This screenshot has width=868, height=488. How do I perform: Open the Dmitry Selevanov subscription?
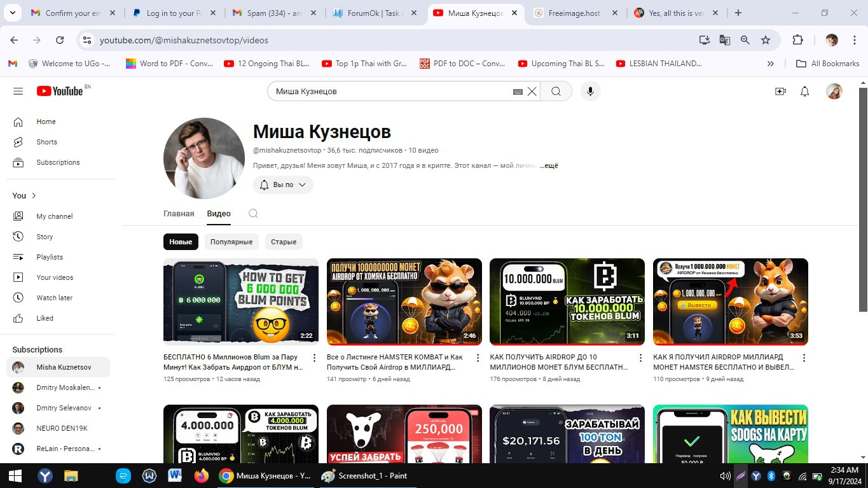[x=58, y=408]
